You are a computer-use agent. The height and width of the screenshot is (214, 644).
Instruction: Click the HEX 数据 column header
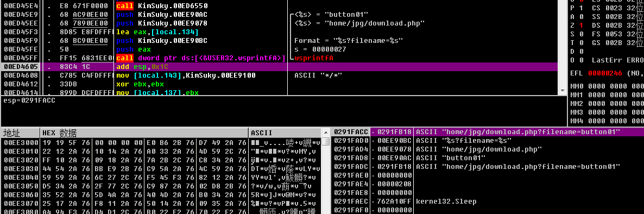click(x=144, y=133)
